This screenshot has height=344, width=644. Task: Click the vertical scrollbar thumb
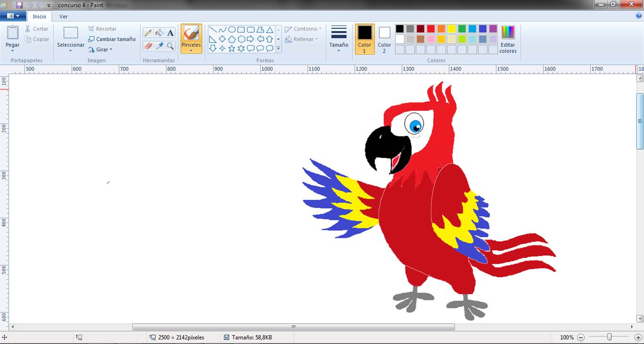(640, 121)
